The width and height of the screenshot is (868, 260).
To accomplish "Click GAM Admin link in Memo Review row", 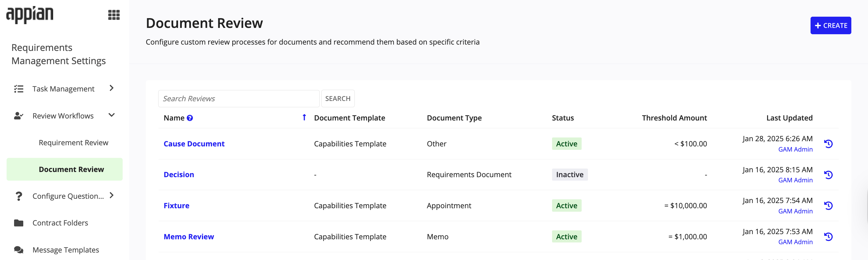I will [x=795, y=242].
